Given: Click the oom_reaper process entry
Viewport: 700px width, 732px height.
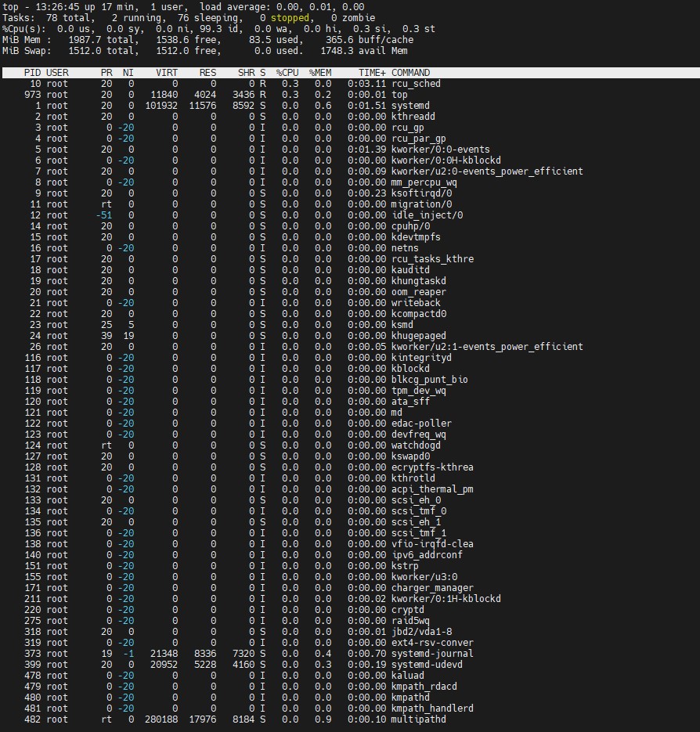Looking at the screenshot, I should tap(418, 292).
